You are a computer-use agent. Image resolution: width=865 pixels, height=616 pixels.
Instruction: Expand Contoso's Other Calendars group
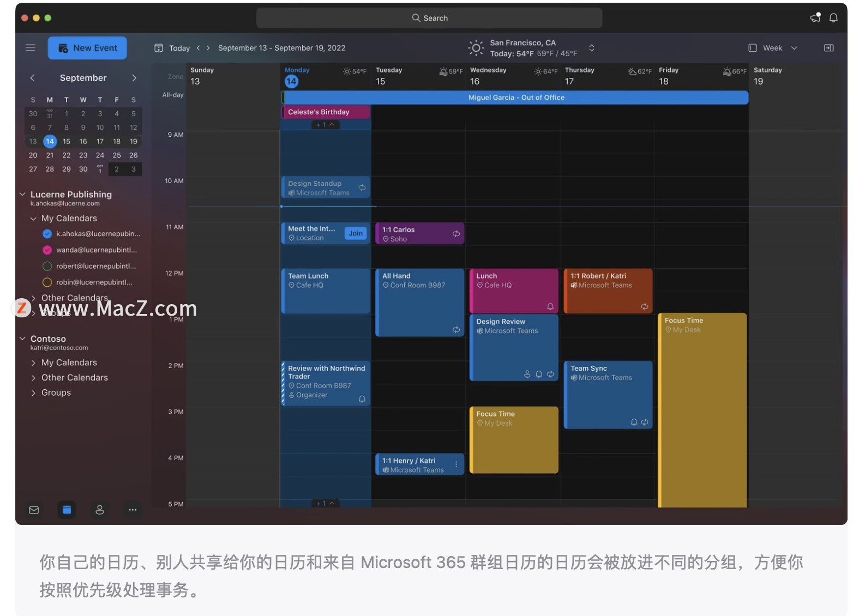(33, 378)
